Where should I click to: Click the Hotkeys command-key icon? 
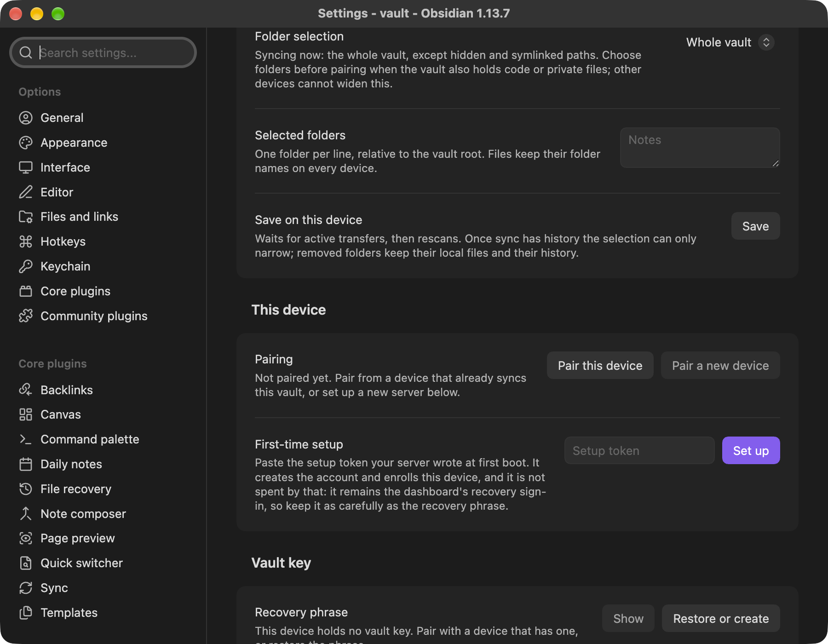click(26, 241)
